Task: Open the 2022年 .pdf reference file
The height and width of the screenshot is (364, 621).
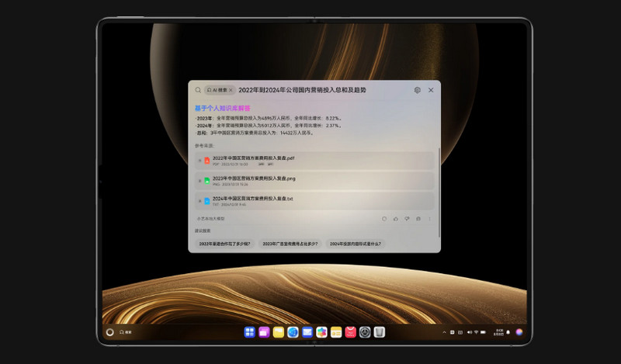Action: coord(314,161)
